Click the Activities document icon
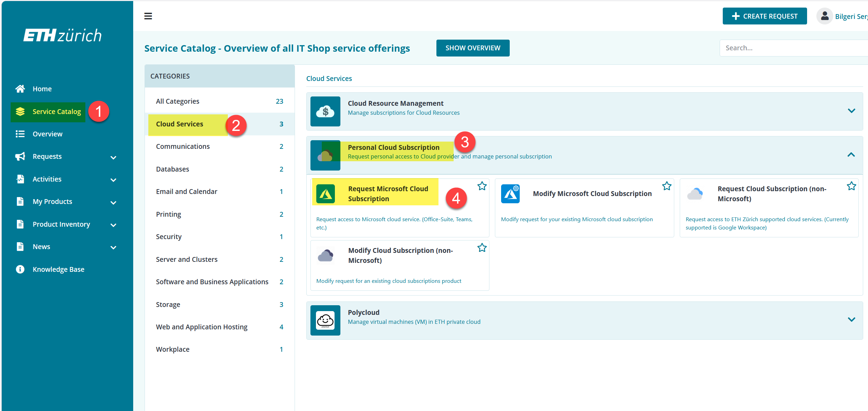The image size is (868, 411). (x=20, y=179)
